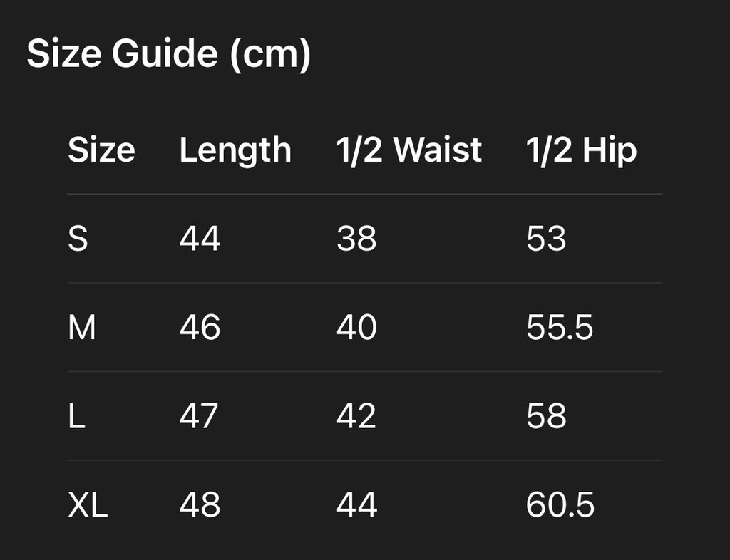Select the Length value 47
Screen dimensions: 730x560
tap(199, 417)
